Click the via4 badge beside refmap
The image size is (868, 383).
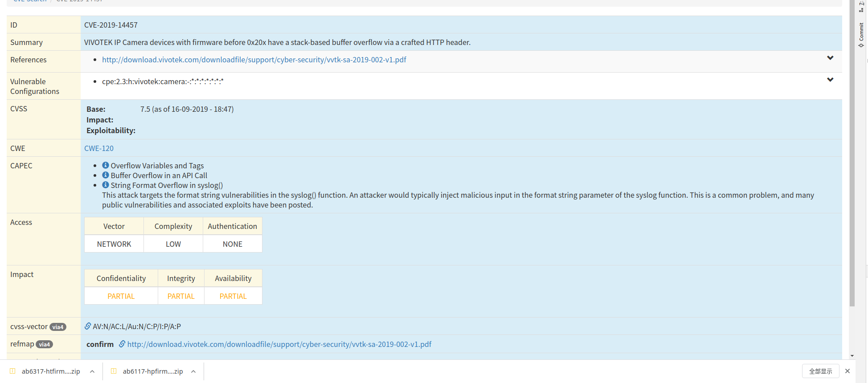pyautogui.click(x=45, y=344)
